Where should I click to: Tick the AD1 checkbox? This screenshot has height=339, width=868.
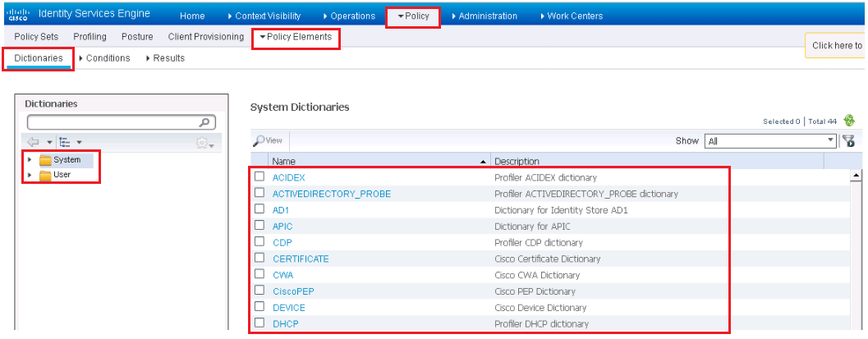259,209
